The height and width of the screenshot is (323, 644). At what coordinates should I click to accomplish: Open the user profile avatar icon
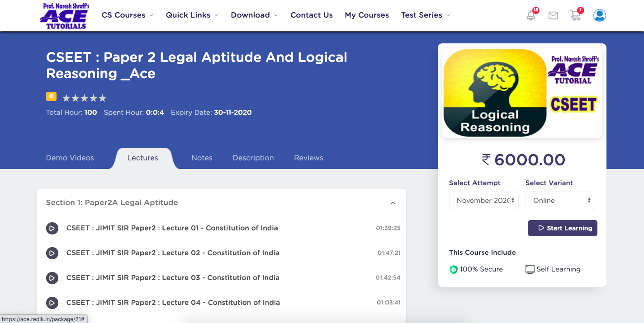pyautogui.click(x=599, y=15)
